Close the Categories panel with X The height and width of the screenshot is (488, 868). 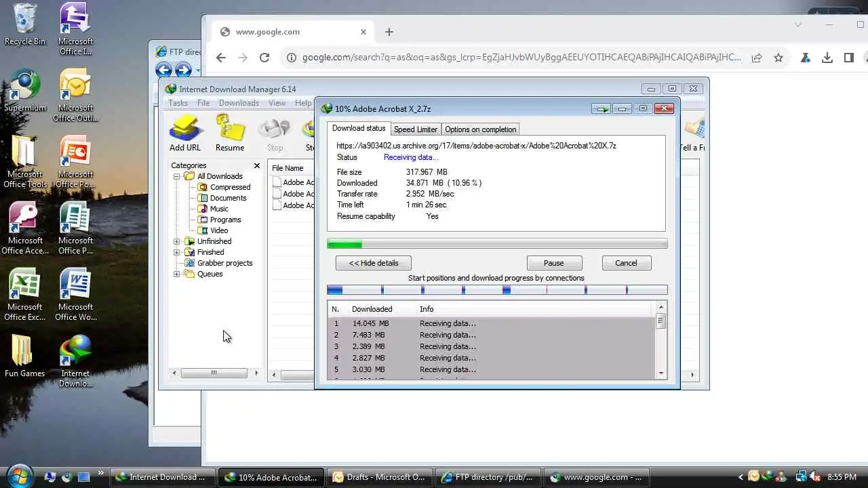[257, 165]
